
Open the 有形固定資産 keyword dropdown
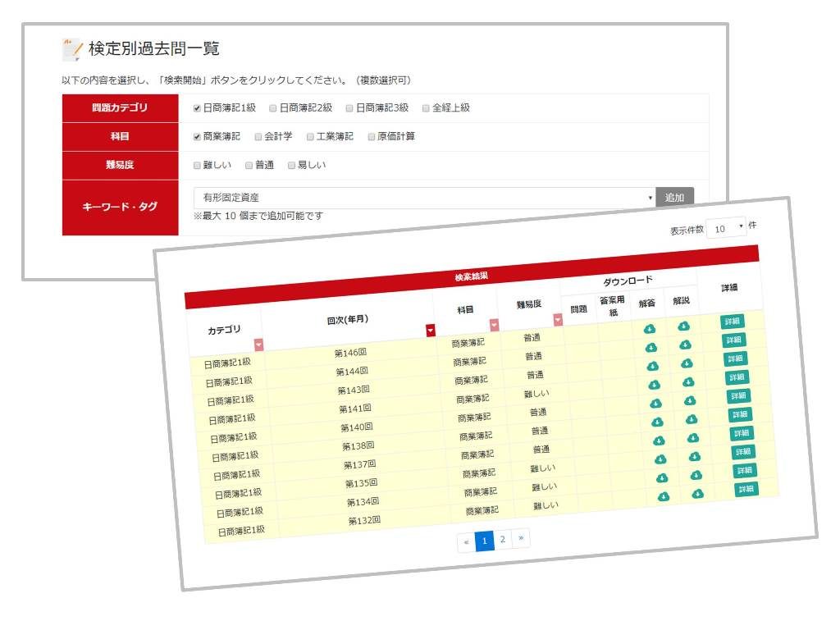[424, 198]
